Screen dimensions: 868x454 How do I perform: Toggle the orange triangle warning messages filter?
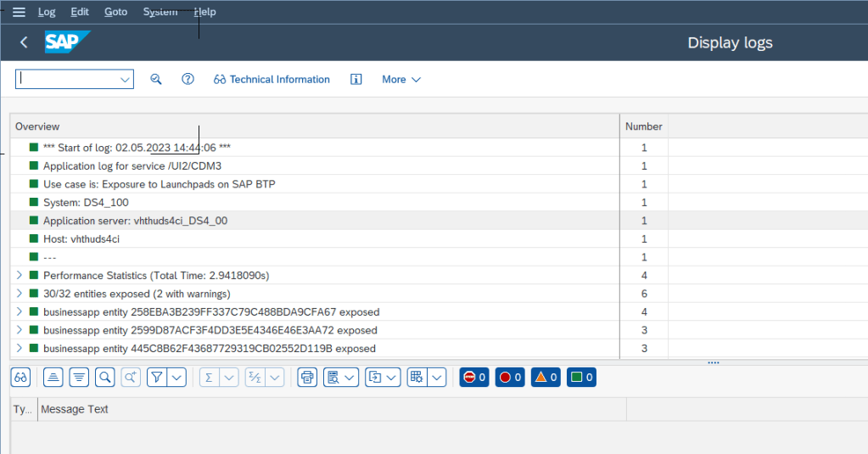546,378
